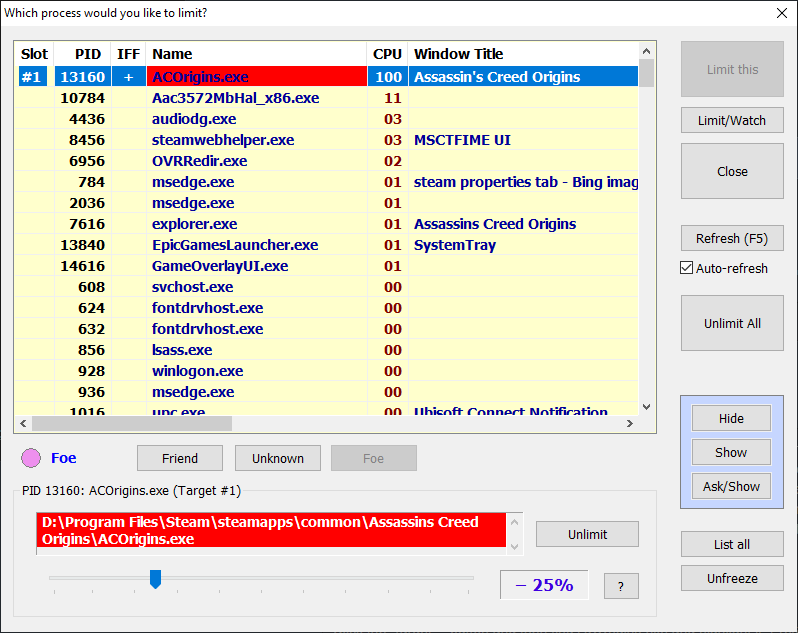Click the scroll up arrow of the process list
This screenshot has width=798, height=633.
(x=646, y=51)
